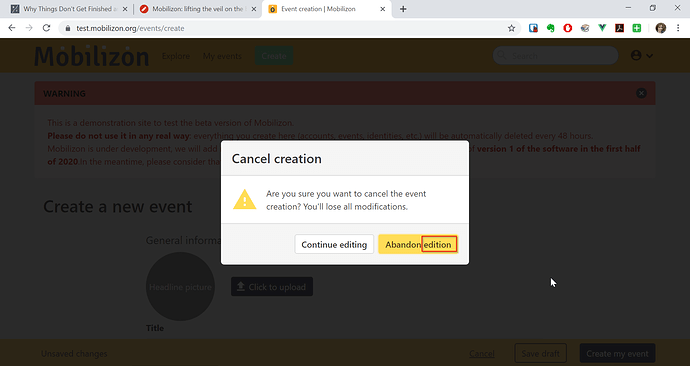This screenshot has height=366, width=690.
Task: Reload the page with the refresh icon
Action: [x=46, y=28]
